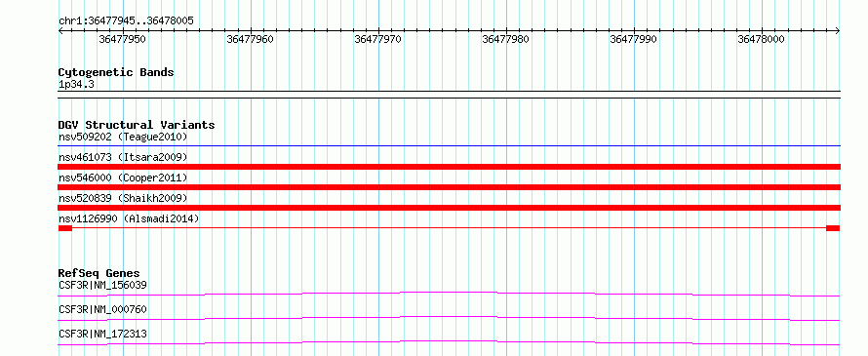Click the left red block of nsv1126990
This screenshot has height=356, width=868.
pos(65,228)
